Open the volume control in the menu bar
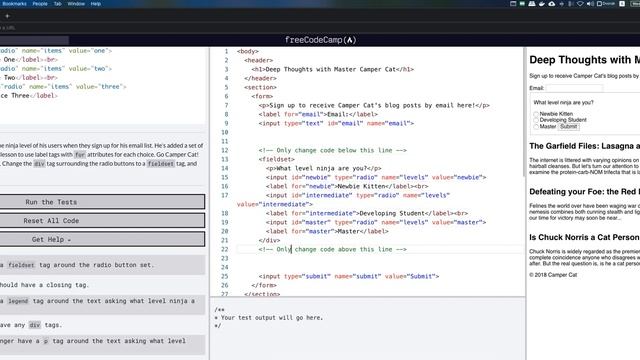The height and width of the screenshot is (360, 640). pos(590,4)
